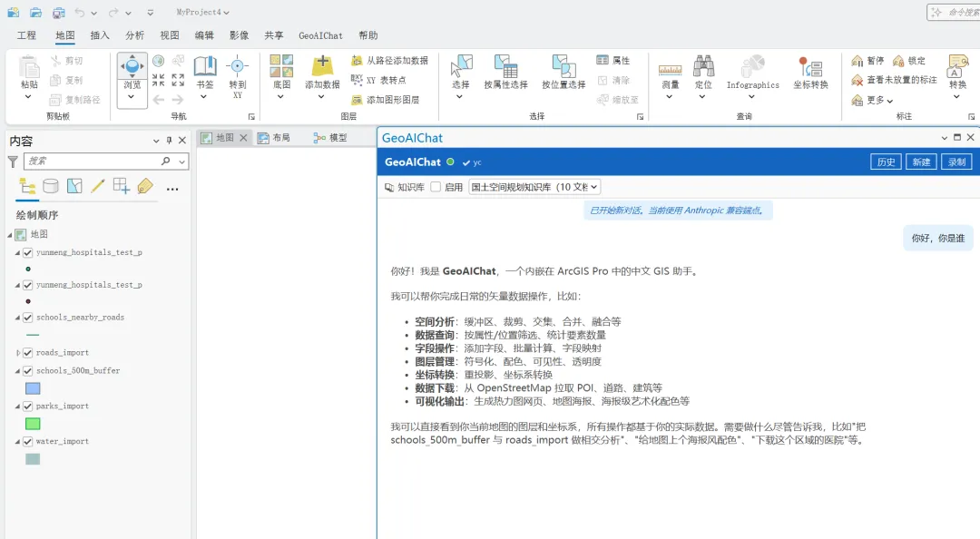Click the New (新建) chat button
This screenshot has height=539, width=980.
point(921,162)
